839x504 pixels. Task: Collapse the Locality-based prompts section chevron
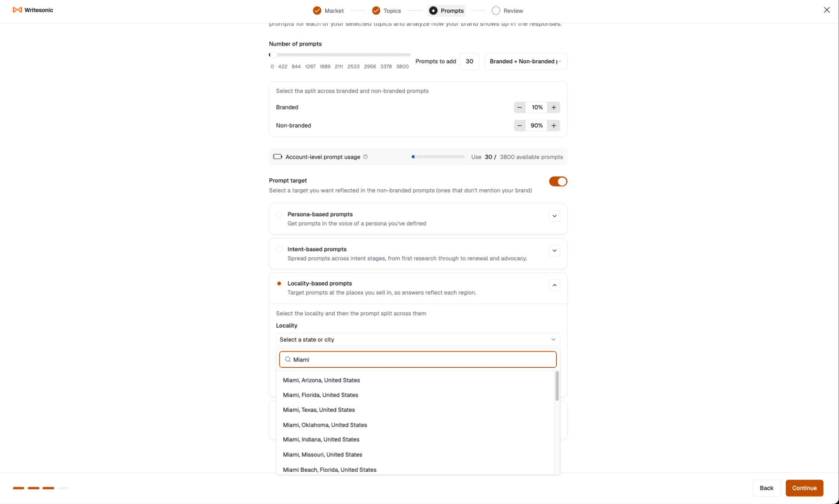click(554, 285)
